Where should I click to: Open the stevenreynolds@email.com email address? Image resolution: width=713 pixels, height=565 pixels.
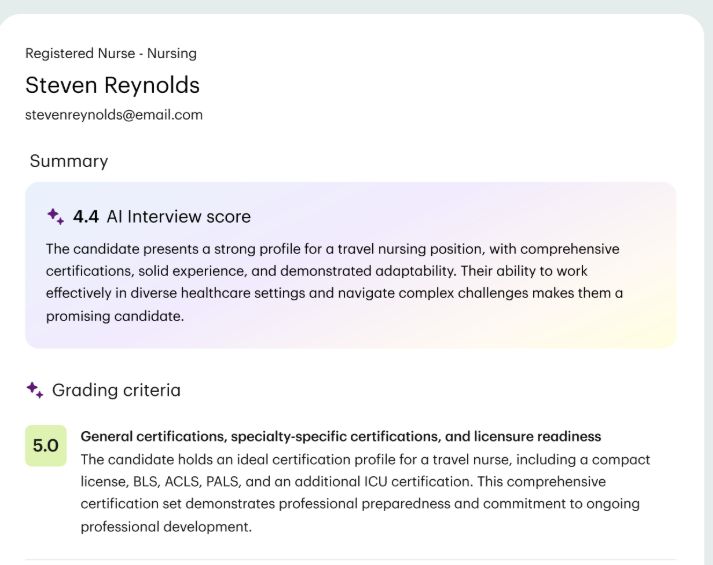coord(114,115)
